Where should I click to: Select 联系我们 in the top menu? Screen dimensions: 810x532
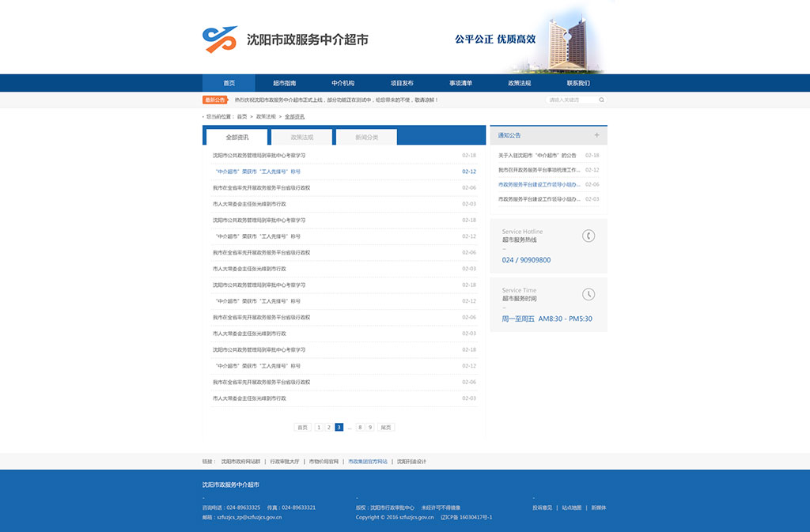578,83
